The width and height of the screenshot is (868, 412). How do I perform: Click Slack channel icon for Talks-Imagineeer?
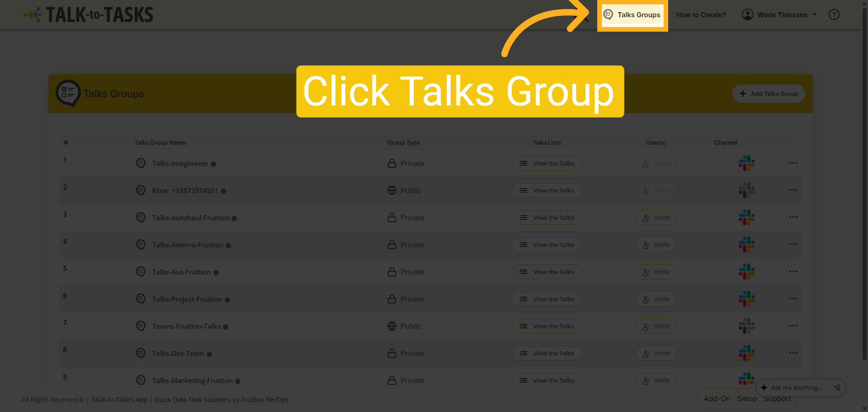(746, 163)
